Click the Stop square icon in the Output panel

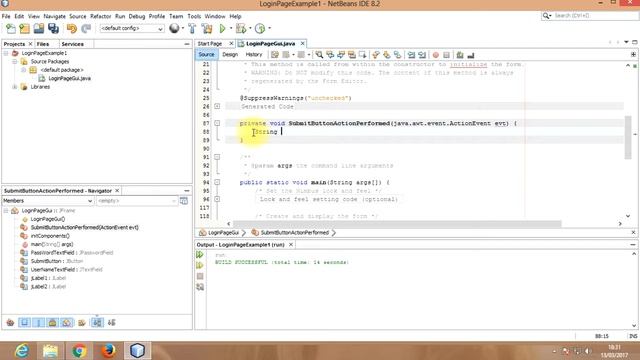coord(200,276)
